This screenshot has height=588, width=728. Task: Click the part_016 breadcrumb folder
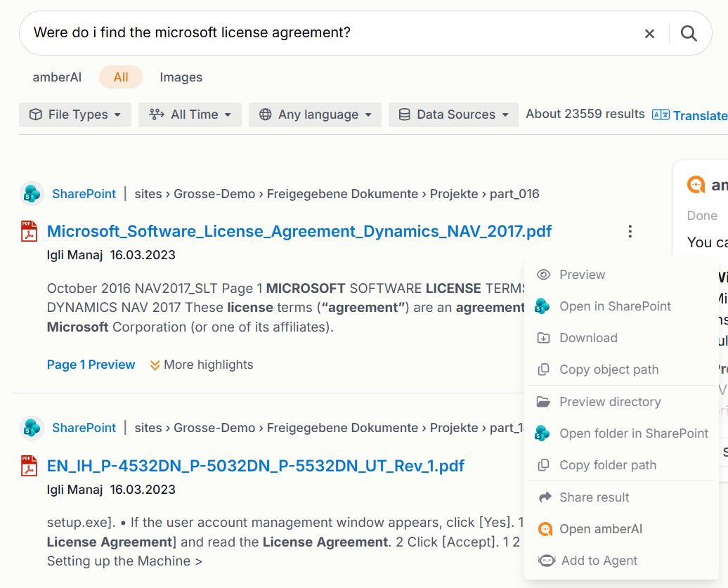(x=514, y=193)
